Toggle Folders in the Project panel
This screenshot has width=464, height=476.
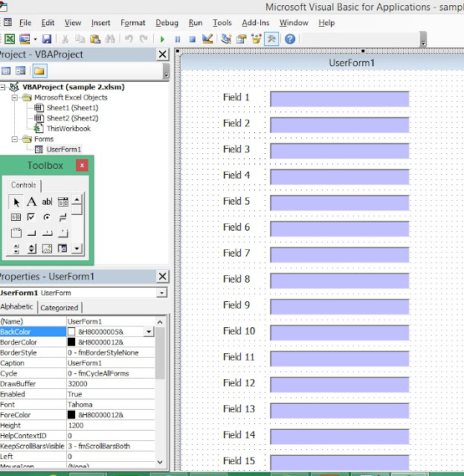click(39, 71)
